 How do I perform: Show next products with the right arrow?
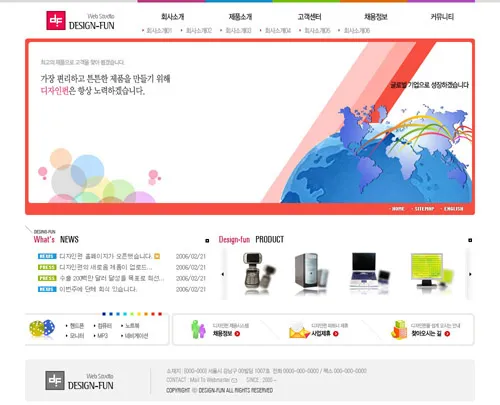coord(470,274)
